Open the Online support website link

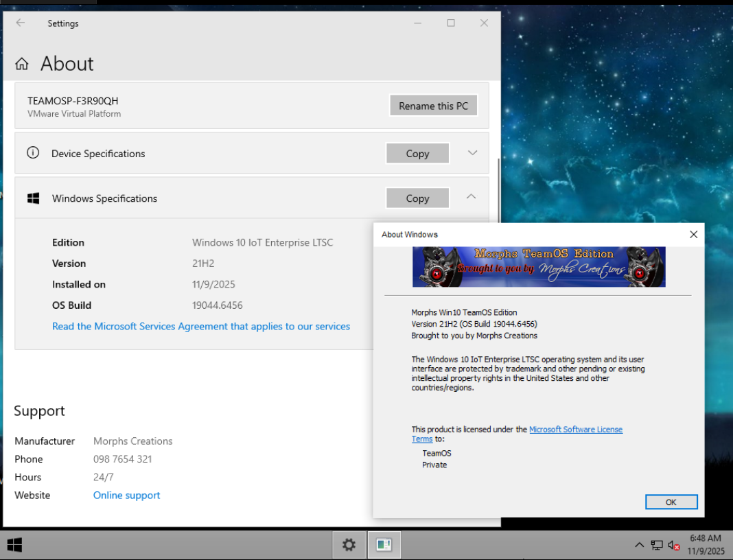click(127, 495)
